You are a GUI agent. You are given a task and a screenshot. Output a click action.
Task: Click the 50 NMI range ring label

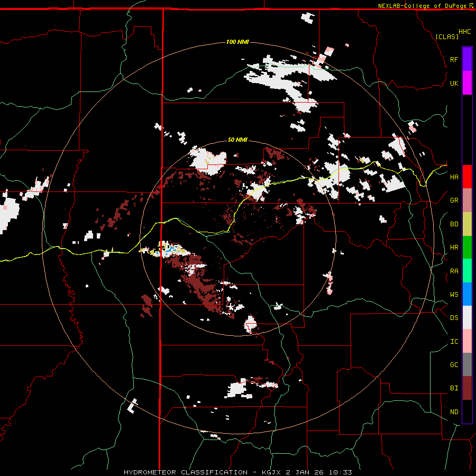237,140
